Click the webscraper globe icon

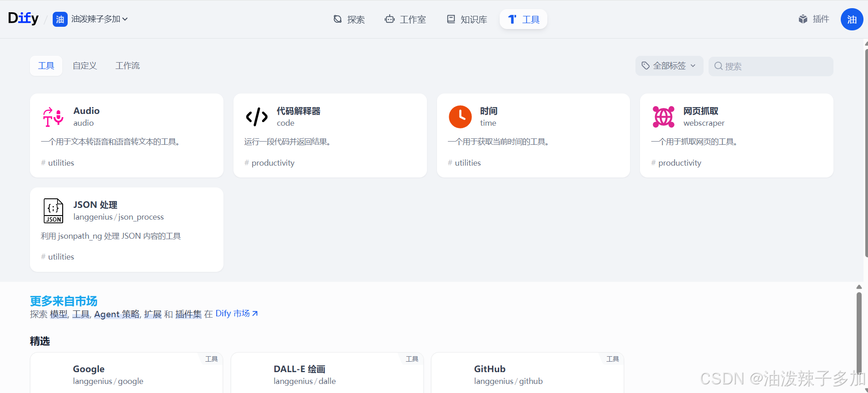pos(664,117)
